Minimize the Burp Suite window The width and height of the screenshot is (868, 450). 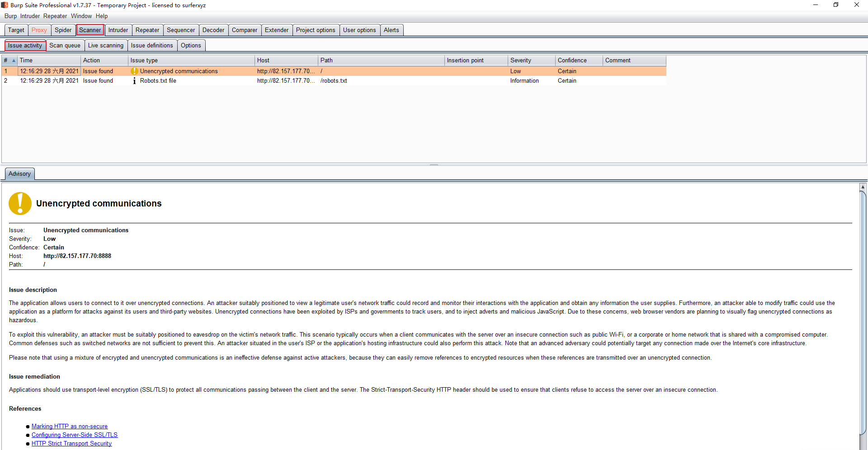tap(816, 5)
